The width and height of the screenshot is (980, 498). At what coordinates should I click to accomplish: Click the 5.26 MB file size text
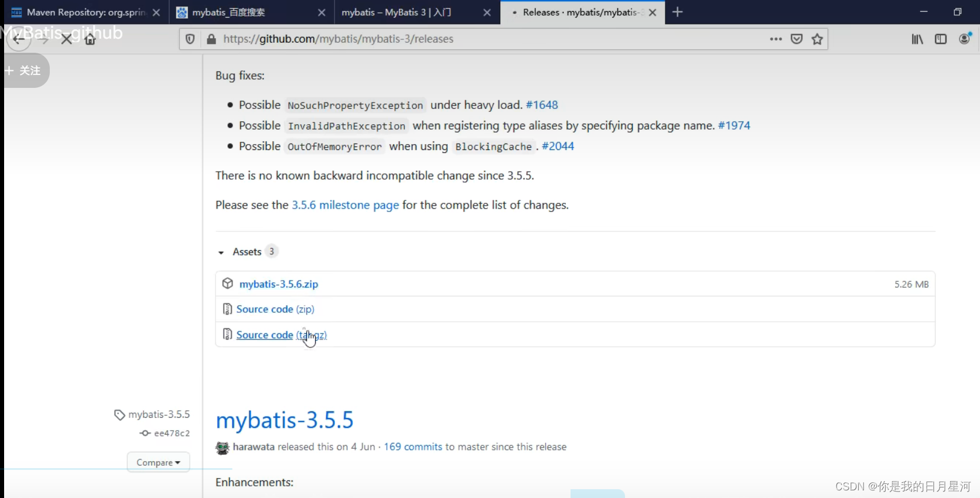(911, 284)
